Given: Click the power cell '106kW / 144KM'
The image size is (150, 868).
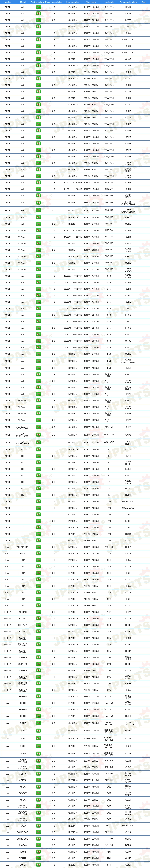Looking at the screenshot, I should pyautogui.click(x=91, y=289).
